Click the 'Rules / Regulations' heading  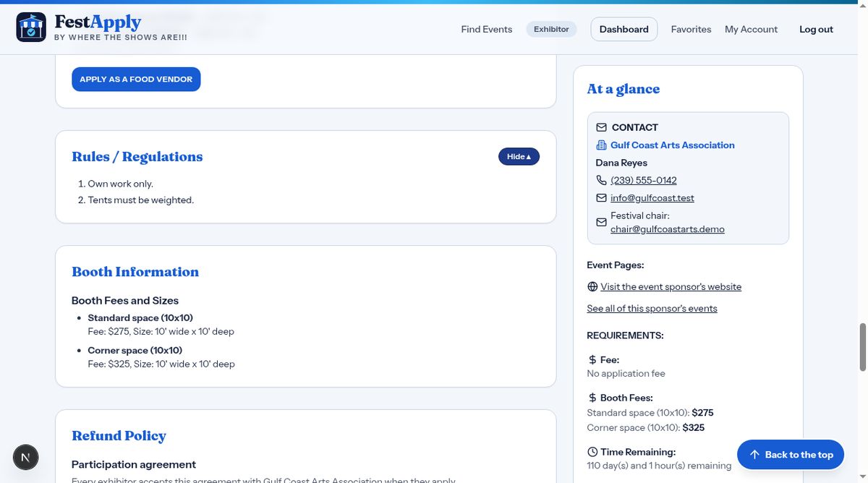(x=137, y=157)
